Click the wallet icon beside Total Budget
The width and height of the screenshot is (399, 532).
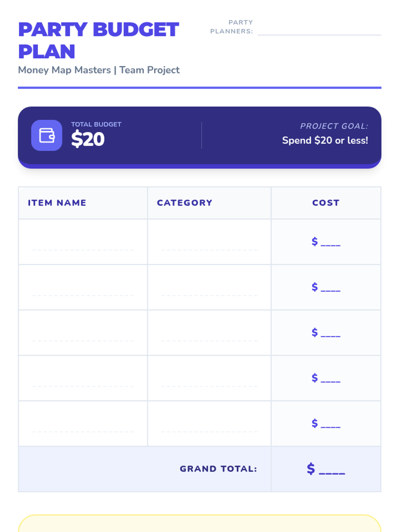click(x=47, y=135)
